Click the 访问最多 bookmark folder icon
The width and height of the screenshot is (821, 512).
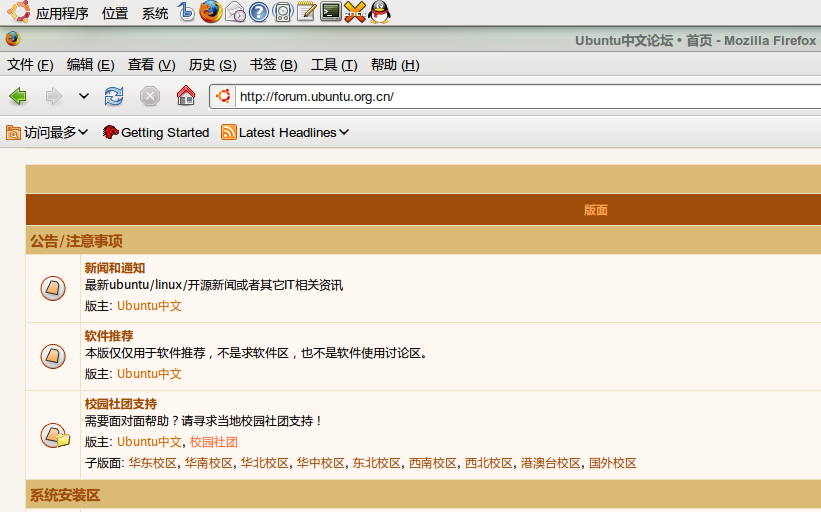click(14, 132)
